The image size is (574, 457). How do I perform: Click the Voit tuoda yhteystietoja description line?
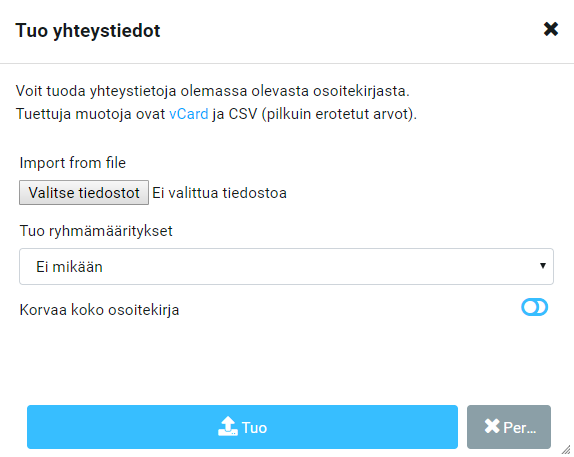coord(212,91)
